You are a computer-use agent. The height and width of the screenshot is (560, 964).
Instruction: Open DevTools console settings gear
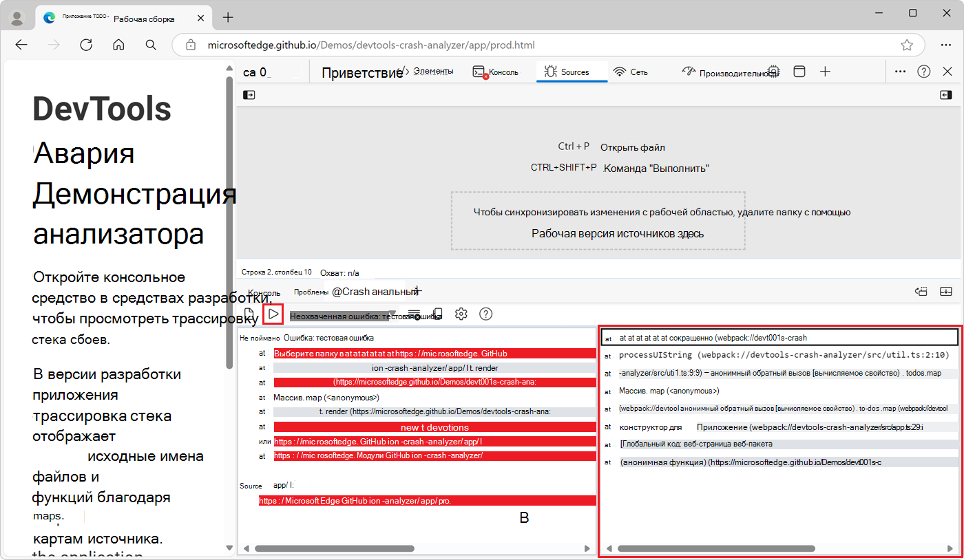point(461,314)
